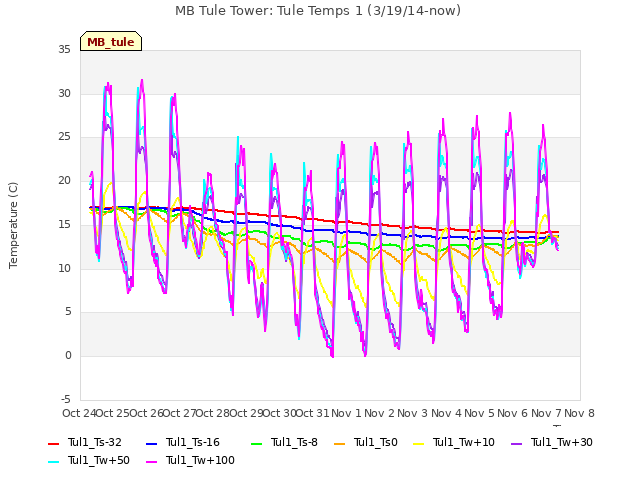Click the 10 y-axis tick label

(64, 268)
